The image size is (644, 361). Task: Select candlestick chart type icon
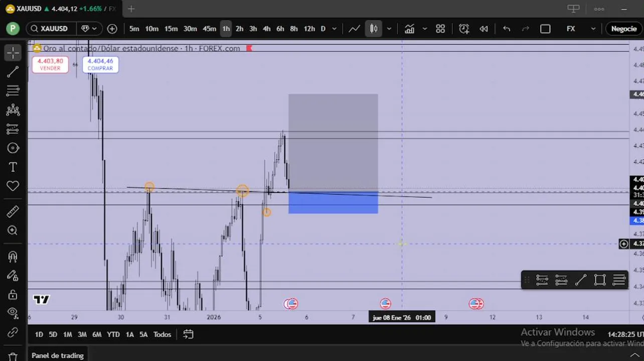374,29
